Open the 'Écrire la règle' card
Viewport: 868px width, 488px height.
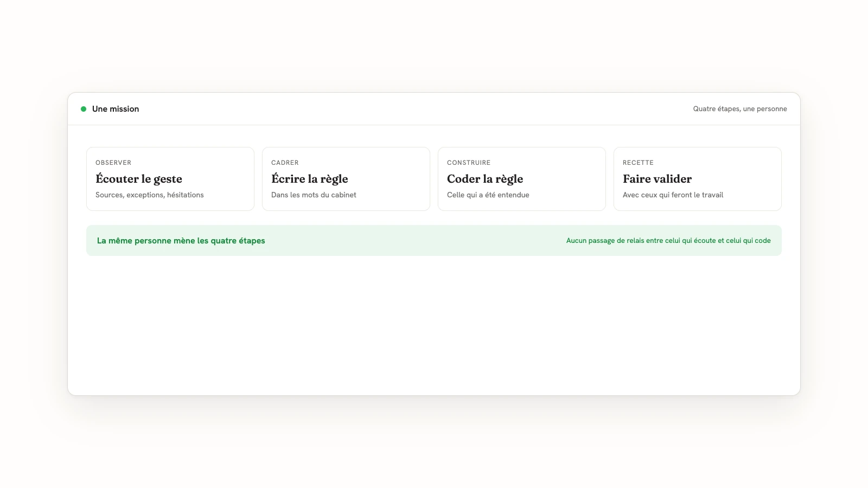point(346,179)
